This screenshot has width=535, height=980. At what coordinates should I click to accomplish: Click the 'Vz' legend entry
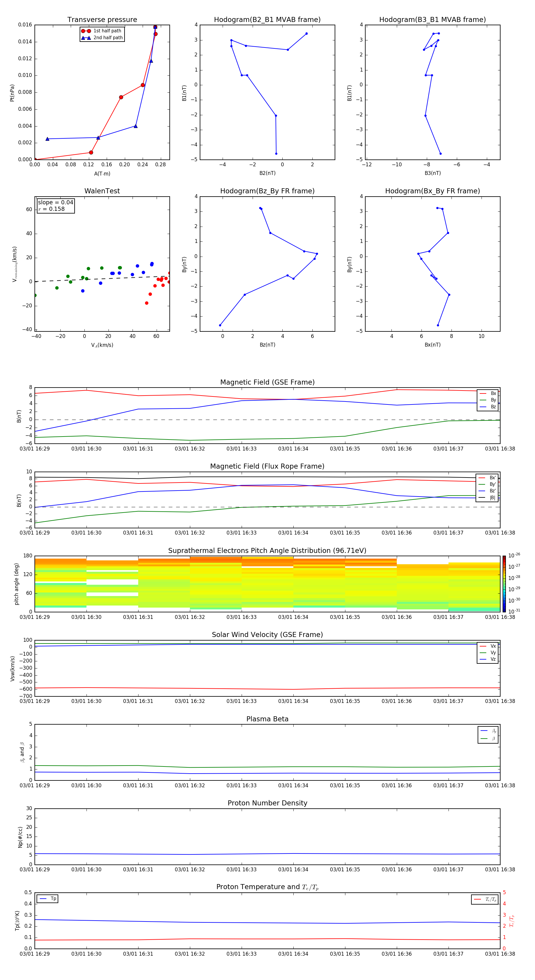point(488,659)
